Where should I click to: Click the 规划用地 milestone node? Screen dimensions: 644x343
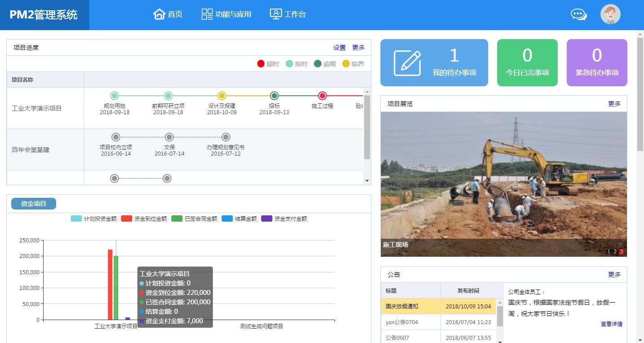pyautogui.click(x=115, y=96)
